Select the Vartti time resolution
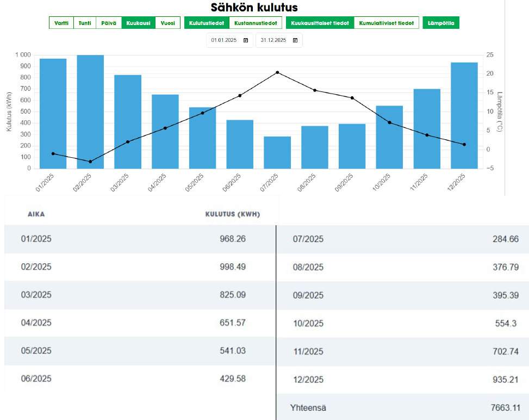Viewport: 529px width, 420px height. [61, 23]
